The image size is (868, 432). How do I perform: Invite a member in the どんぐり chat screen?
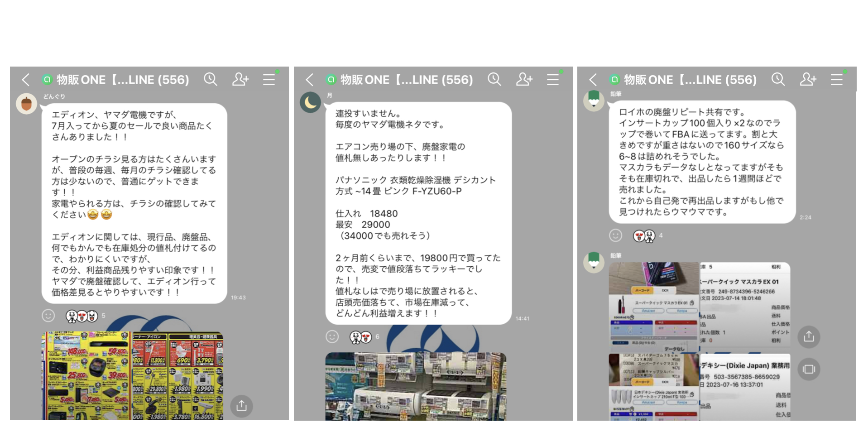tap(240, 80)
